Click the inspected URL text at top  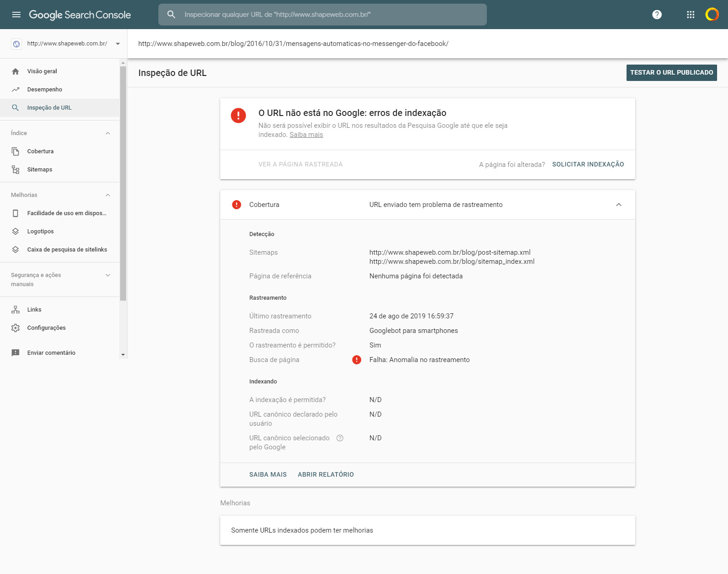(293, 44)
